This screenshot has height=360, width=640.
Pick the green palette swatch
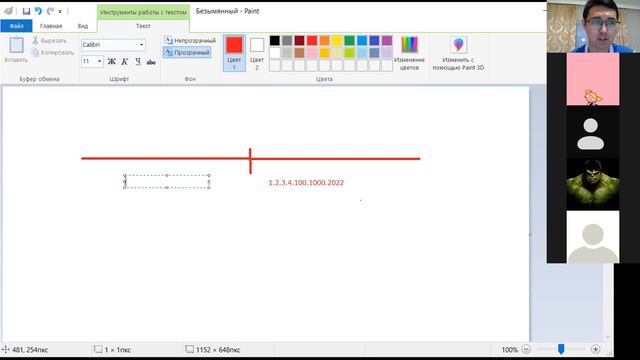tap(349, 40)
